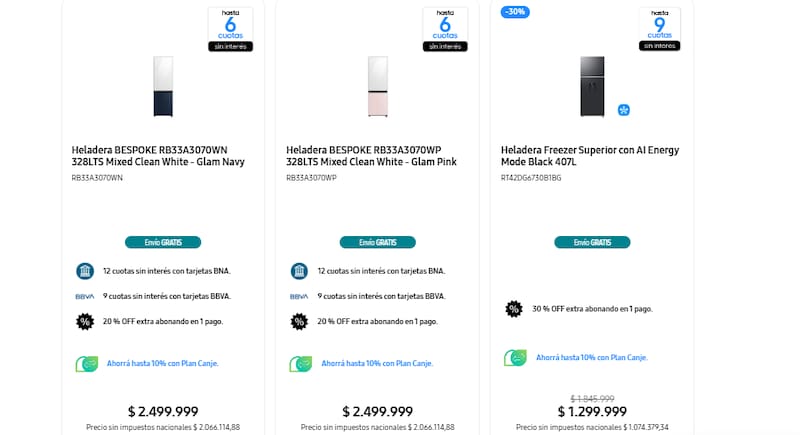Screen dimensions: 800x435
Task: Click Ahorrá hasta 10% con Plan Canje on Navy card
Action: tap(162, 363)
